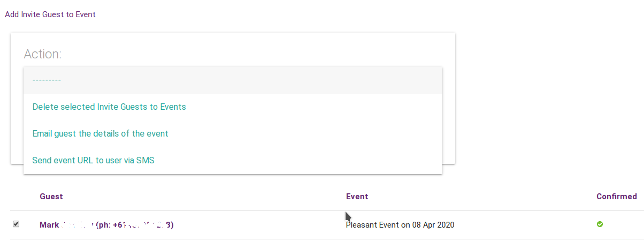Image resolution: width=644 pixels, height=241 pixels.
Task: Select "Delete selected Invite Guests to Events"
Action: (x=109, y=107)
